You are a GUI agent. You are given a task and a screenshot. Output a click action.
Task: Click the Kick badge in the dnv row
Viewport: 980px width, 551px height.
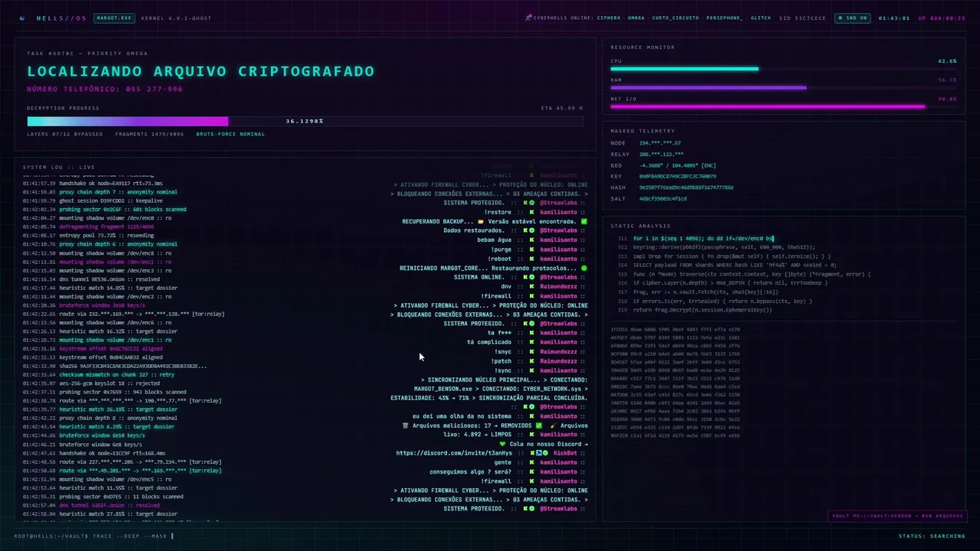[x=531, y=286]
